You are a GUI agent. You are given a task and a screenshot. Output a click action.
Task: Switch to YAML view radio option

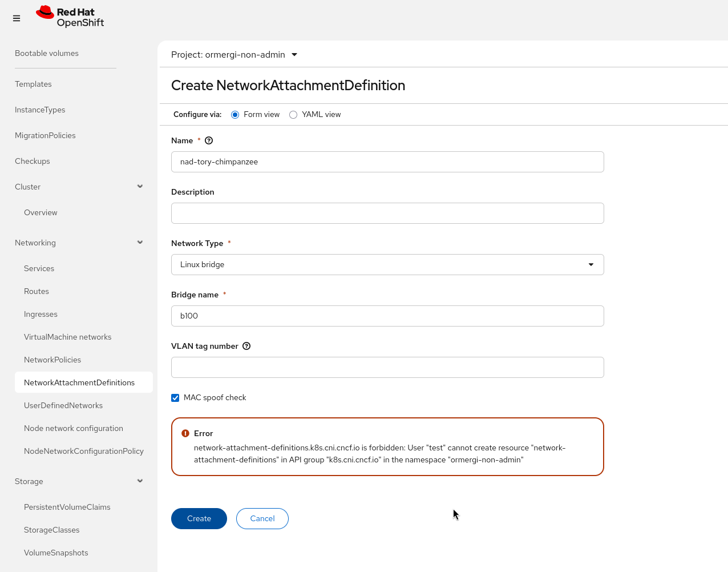point(293,115)
